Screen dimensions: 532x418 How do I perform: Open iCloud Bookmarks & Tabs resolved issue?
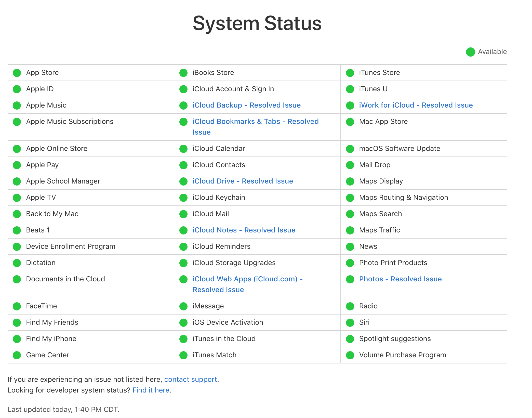pyautogui.click(x=256, y=127)
